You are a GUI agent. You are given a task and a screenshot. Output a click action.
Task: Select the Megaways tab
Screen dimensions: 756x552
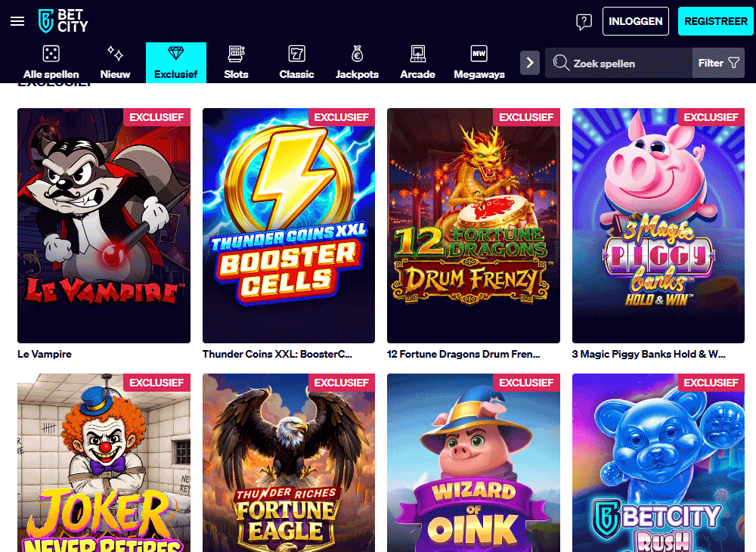click(479, 63)
